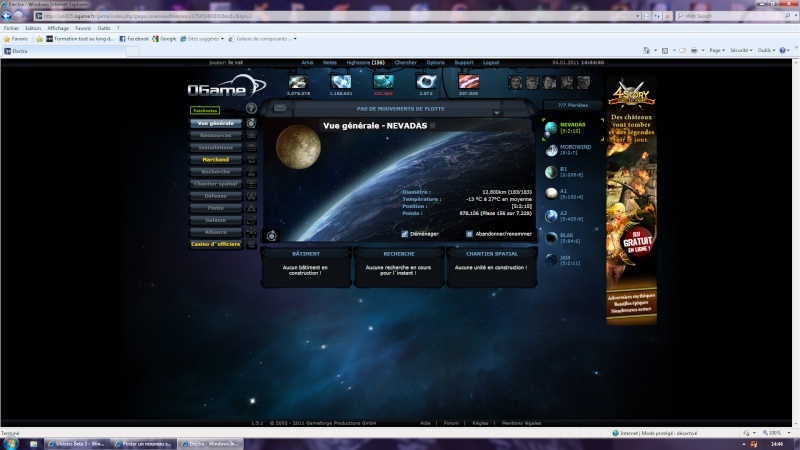The image size is (800, 450).
Task: Click the 4Story game advertisement banner
Action: (x=631, y=201)
